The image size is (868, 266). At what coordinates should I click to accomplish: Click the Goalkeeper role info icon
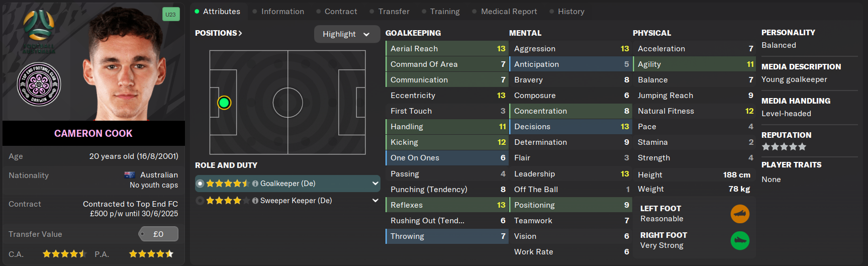click(x=255, y=184)
